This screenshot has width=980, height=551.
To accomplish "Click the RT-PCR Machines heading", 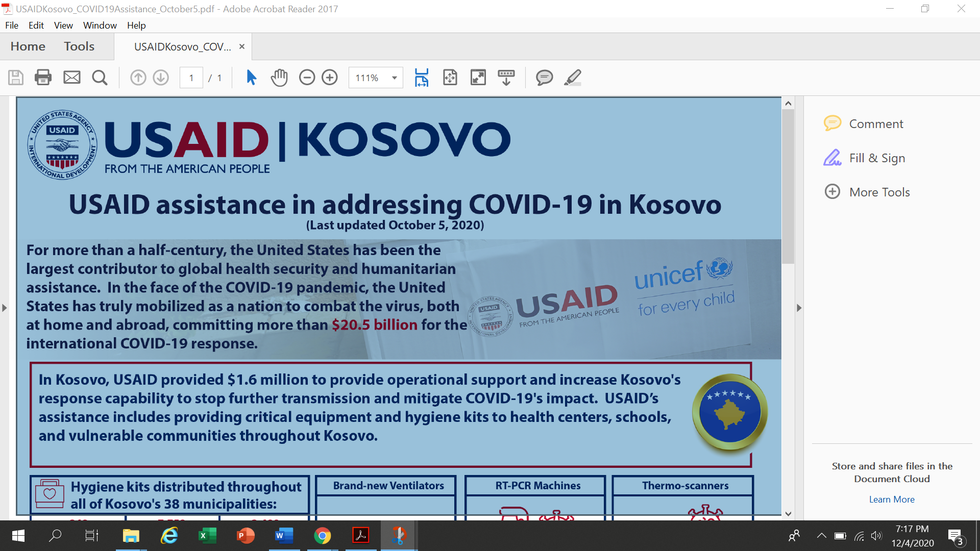I will 538,486.
